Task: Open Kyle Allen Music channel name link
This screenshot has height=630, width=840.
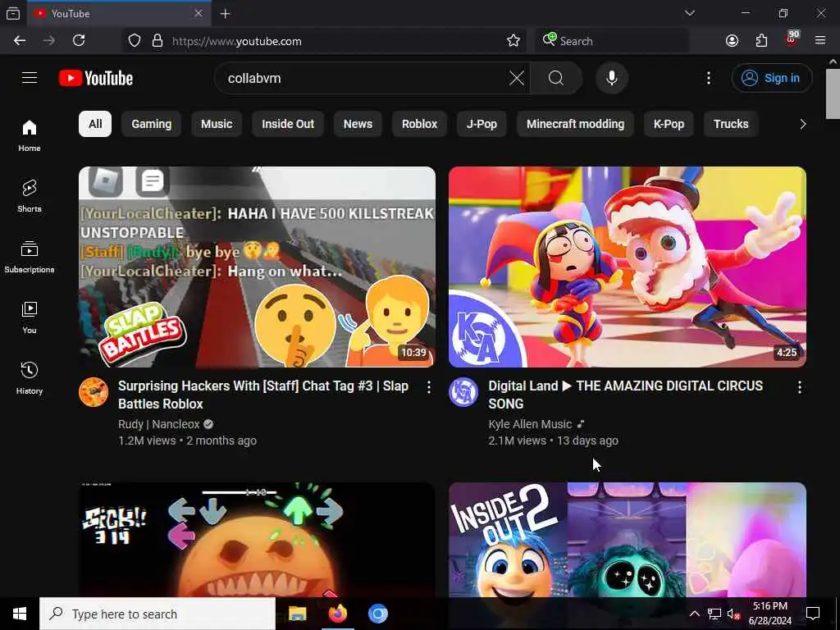Action: point(530,424)
